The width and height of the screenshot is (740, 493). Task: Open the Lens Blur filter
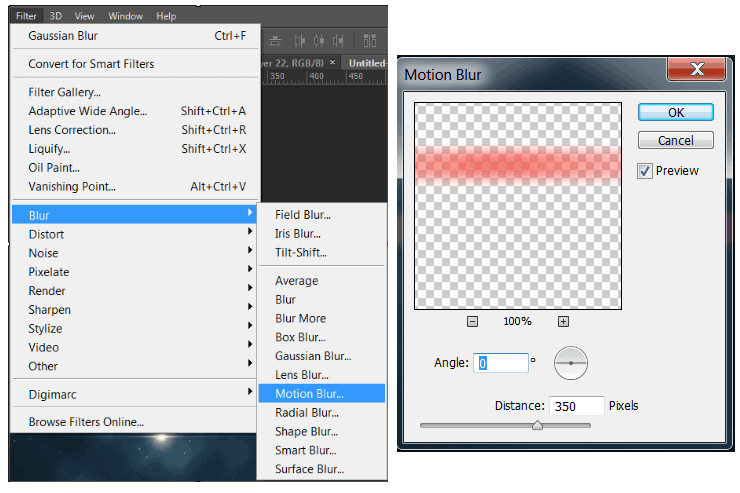tap(322, 375)
